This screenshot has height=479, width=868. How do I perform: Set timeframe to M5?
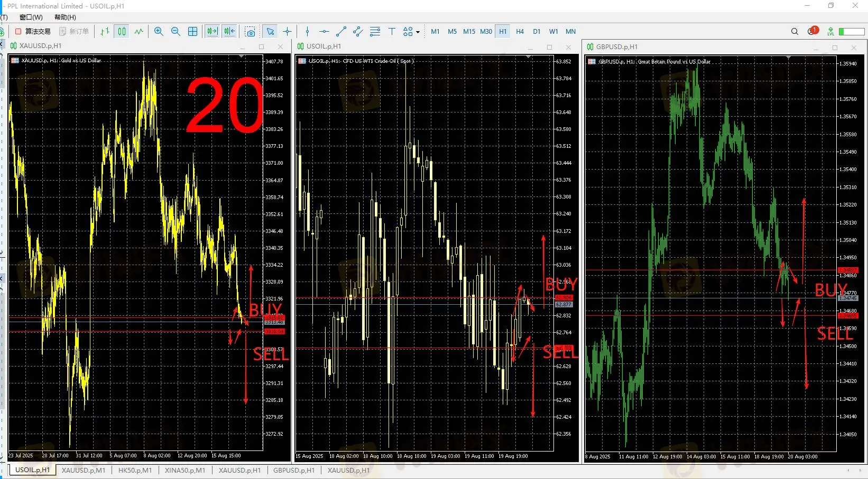point(452,32)
